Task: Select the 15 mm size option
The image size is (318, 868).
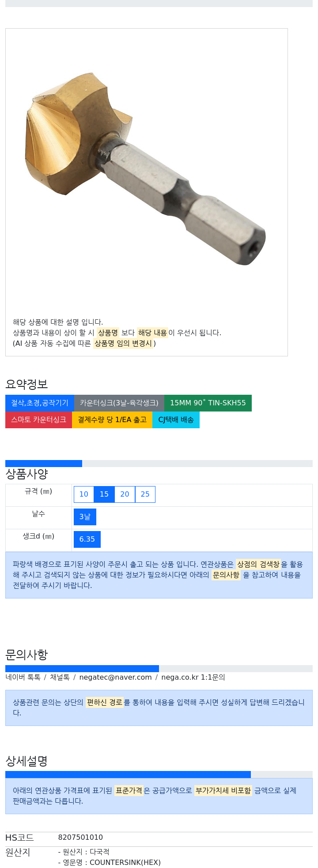Action: pyautogui.click(x=104, y=494)
